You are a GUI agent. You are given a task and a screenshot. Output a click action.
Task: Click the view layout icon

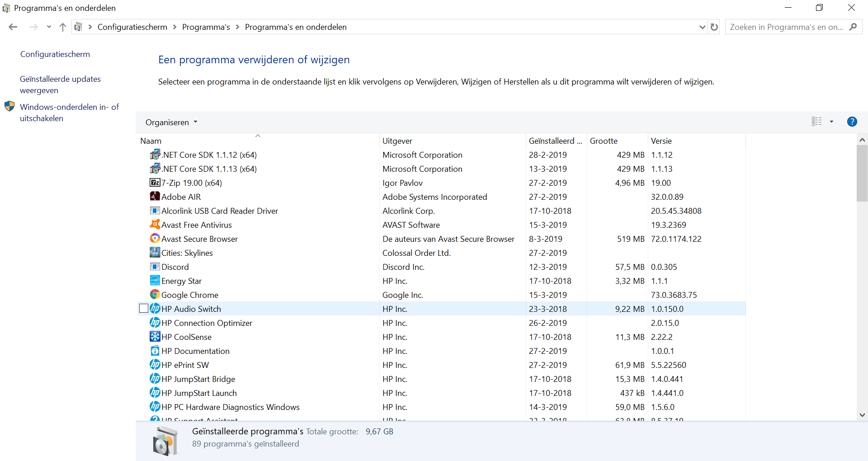(817, 122)
